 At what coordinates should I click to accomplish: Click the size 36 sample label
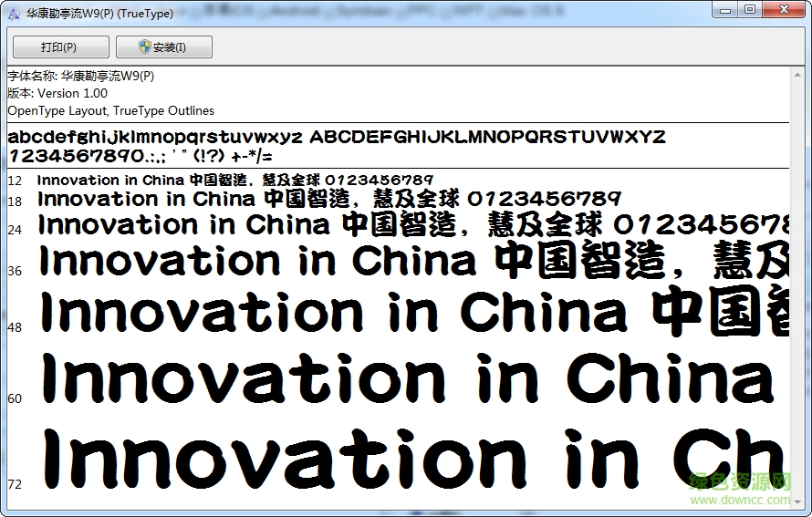(15, 271)
